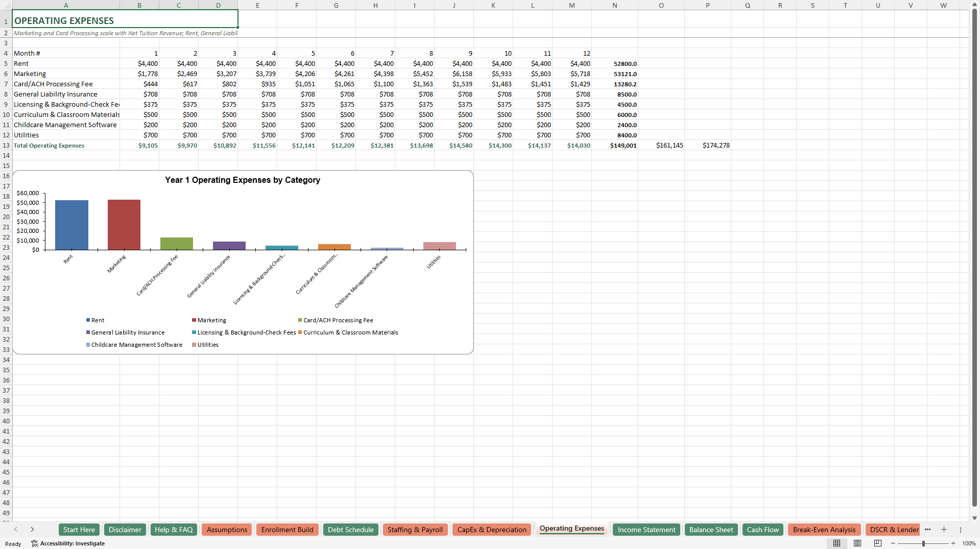Select the 'Card/ACH Processing Fee' row label
This screenshot has width=980, height=549.
pos(66,84)
